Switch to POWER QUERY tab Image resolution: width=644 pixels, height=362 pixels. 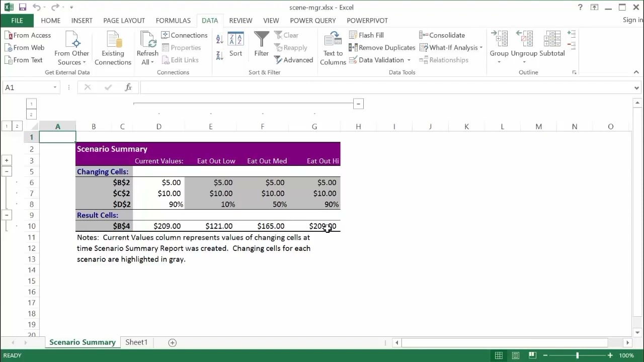click(312, 21)
